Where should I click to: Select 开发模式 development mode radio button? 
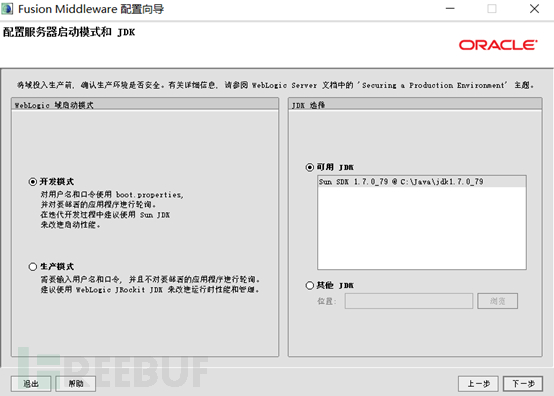tap(33, 182)
